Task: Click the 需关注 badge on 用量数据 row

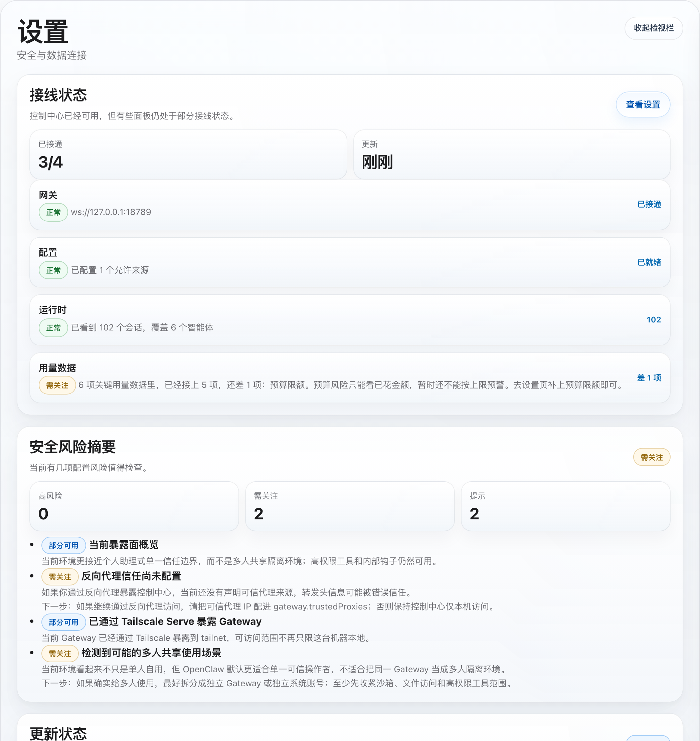Action: pos(57,385)
